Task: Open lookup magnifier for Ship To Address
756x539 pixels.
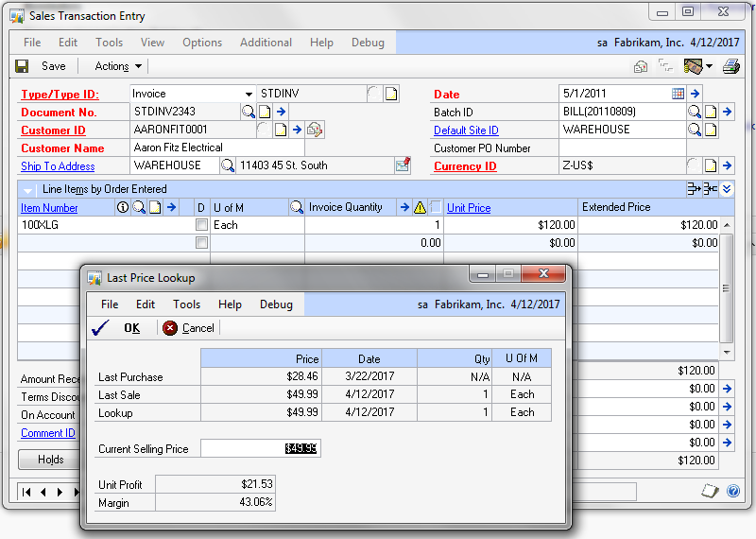Action: pos(227,166)
